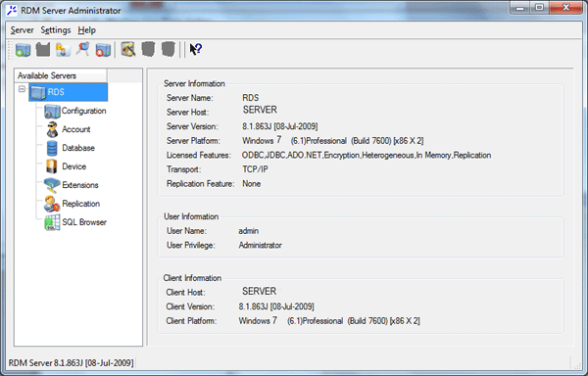Click the add server toolbar icon
588x376 pixels.
point(23,49)
